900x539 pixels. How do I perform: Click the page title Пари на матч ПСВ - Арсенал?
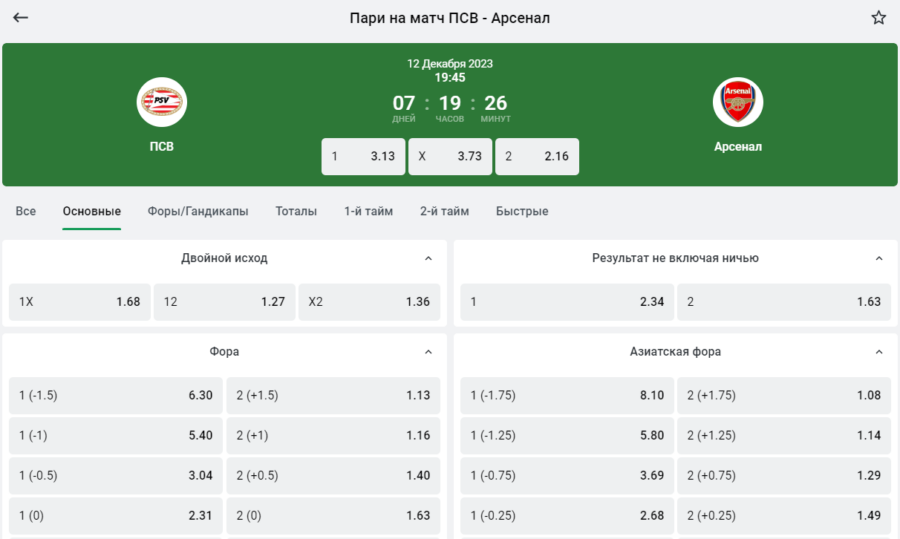click(x=450, y=18)
